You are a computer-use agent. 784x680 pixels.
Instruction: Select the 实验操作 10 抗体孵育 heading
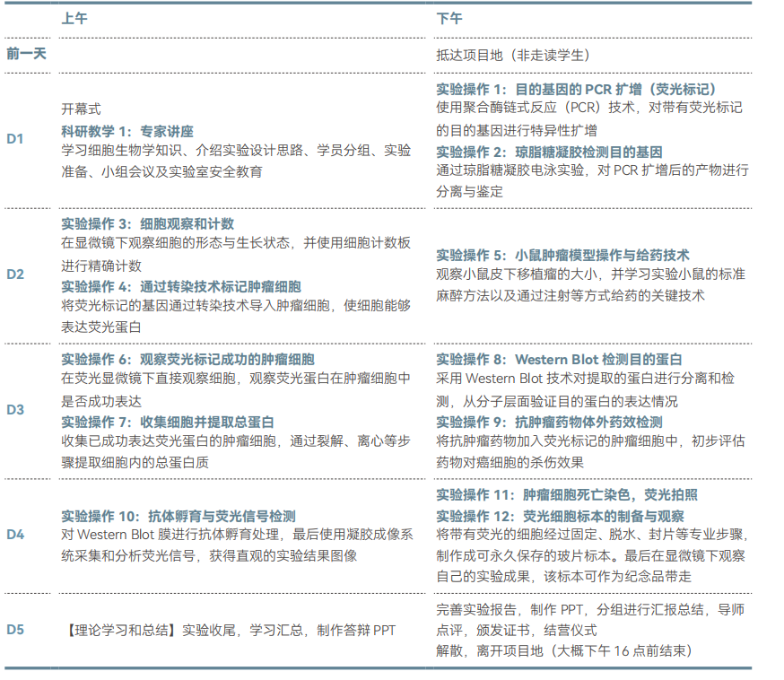(178, 516)
